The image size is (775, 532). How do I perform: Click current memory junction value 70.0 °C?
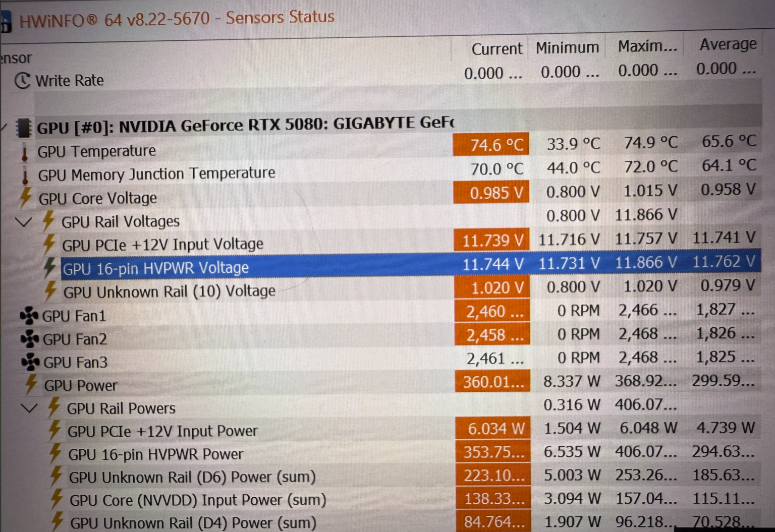497,168
